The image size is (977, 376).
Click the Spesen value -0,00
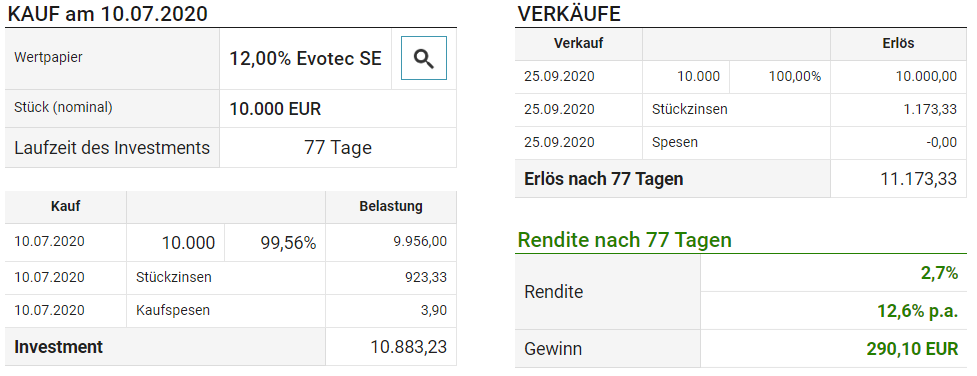pyautogui.click(x=941, y=143)
